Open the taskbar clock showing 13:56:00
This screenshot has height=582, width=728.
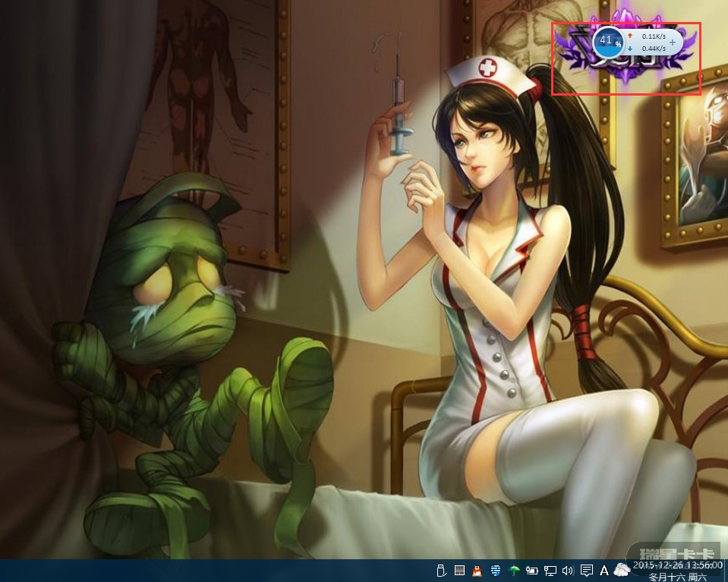(x=677, y=565)
